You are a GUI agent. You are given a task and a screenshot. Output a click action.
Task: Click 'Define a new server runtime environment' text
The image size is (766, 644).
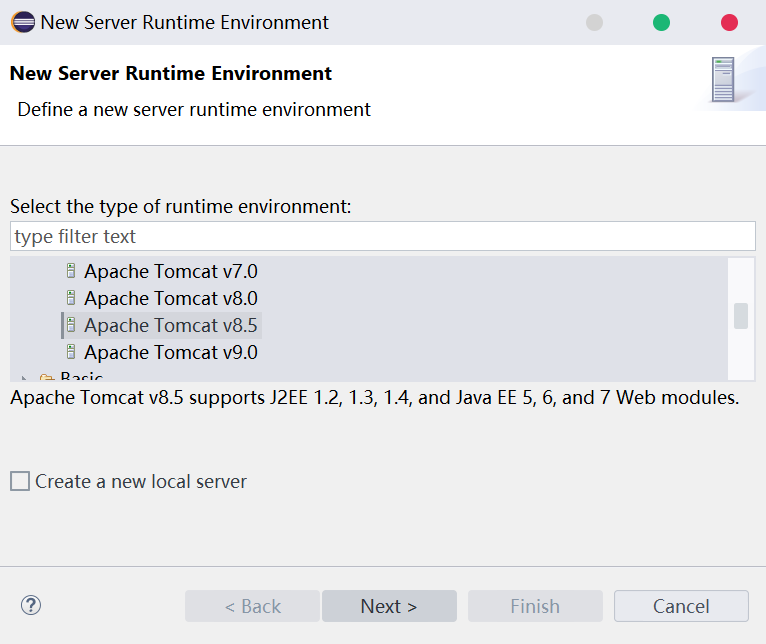coord(194,109)
